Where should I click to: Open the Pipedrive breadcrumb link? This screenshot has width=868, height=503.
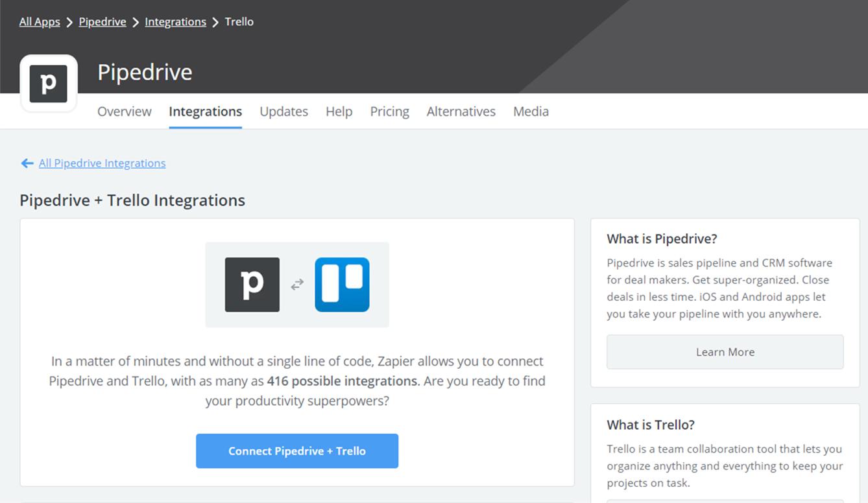pyautogui.click(x=102, y=22)
